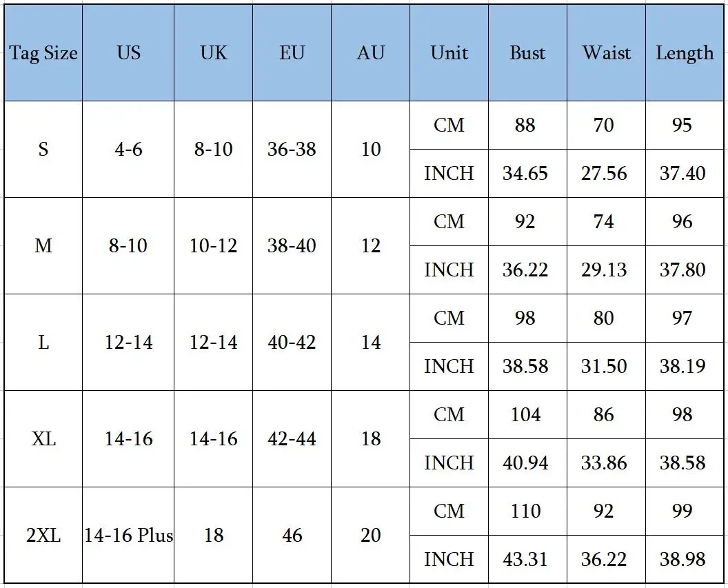
Task: Select the AU size 18 cell
Action: (370, 438)
